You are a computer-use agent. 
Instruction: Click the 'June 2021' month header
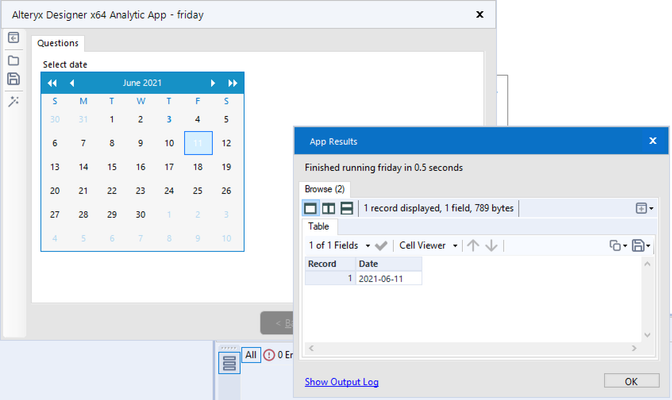tap(142, 83)
